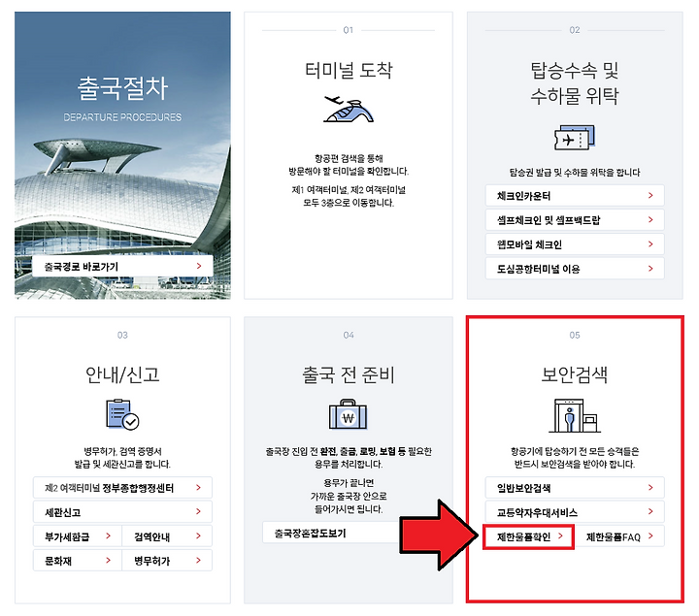Viewport: 699px width, 616px height.
Task: Click the boarding pass ticket icon
Action: click(574, 138)
